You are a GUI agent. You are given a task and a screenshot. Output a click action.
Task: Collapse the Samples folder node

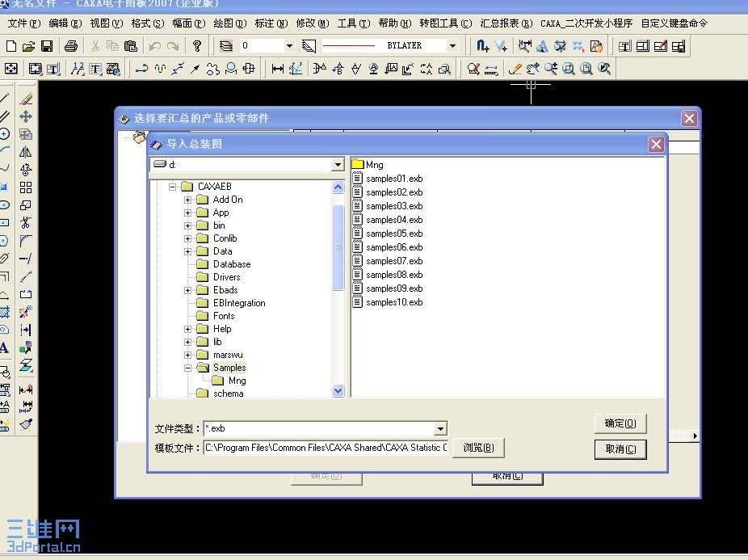point(187,368)
